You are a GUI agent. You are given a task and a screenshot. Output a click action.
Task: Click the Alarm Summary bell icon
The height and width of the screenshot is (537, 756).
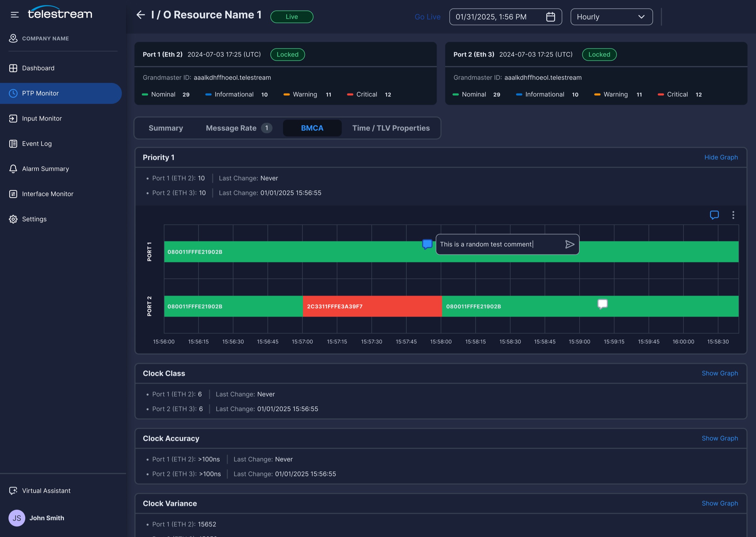(13, 169)
